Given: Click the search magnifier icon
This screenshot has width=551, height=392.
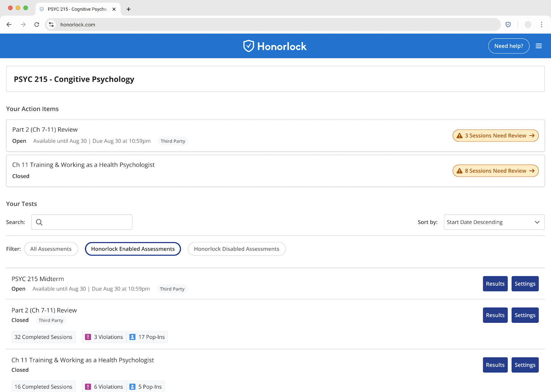Looking at the screenshot, I should pos(39,222).
